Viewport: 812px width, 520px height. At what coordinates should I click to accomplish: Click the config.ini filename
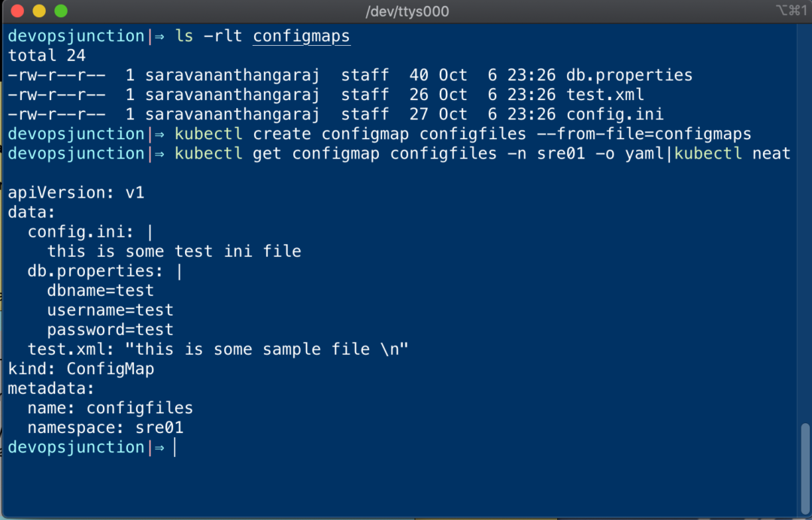614,113
